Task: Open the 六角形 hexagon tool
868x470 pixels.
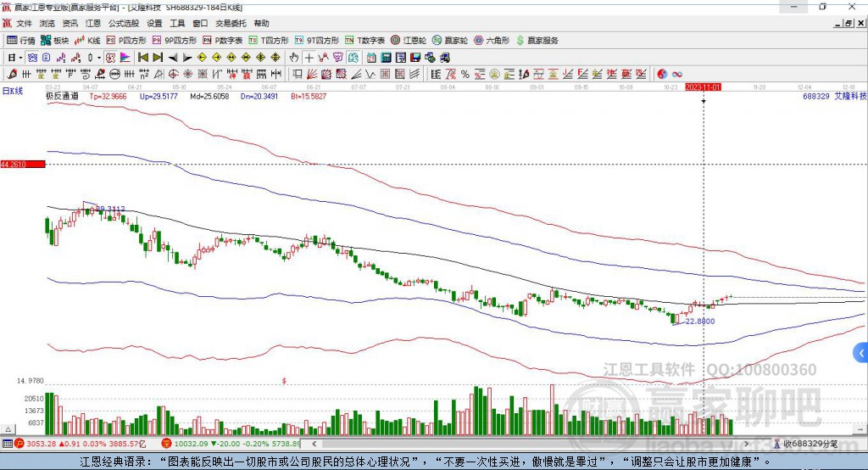Action: point(492,41)
